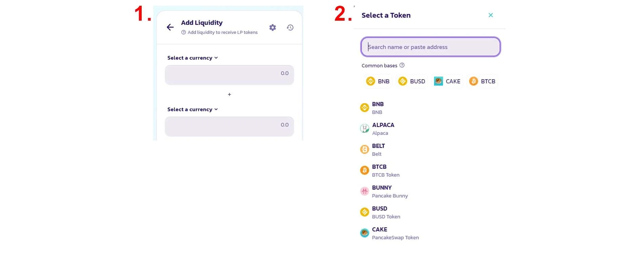Viewport: 644px width, 254px height.
Task: Click the second currency amount input
Action: coord(229,126)
